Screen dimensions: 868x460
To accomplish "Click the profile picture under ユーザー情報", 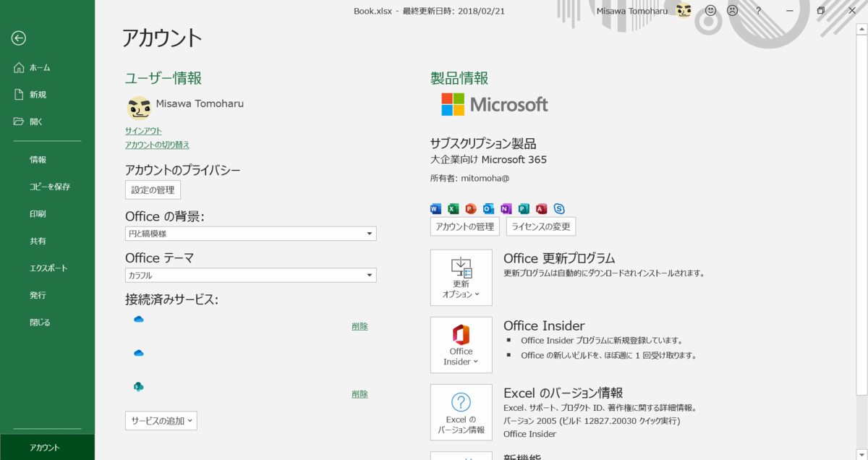I will coord(139,107).
